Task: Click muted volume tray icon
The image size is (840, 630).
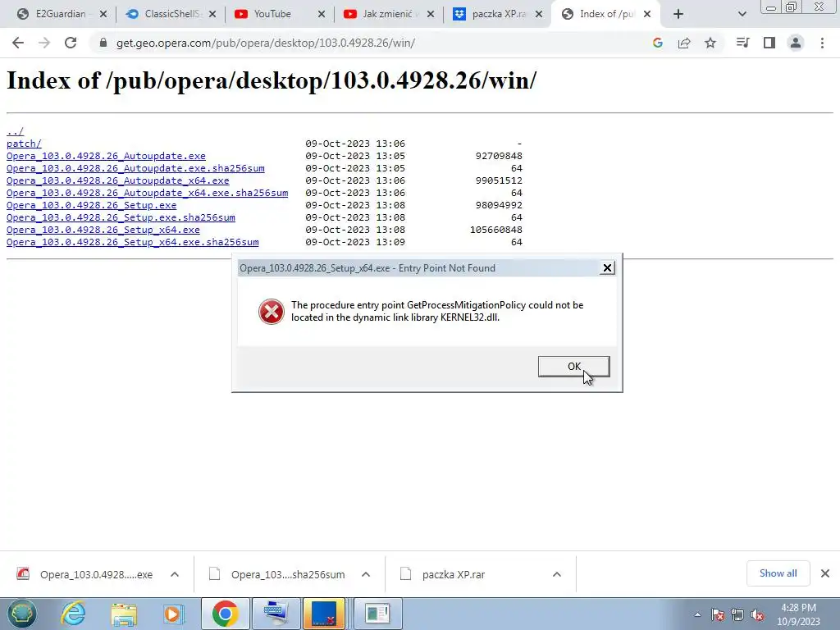Action: pos(757,614)
